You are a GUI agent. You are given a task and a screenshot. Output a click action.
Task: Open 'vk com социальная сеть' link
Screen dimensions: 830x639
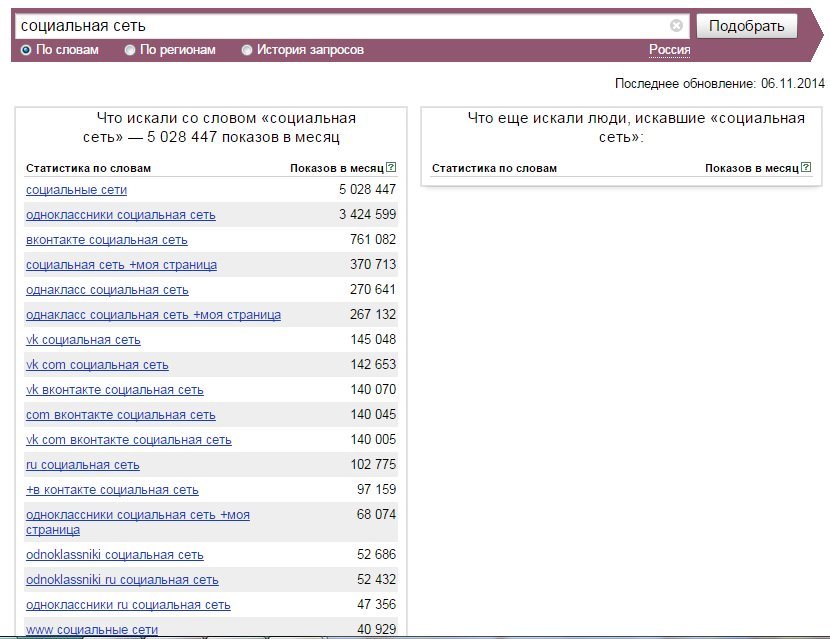point(97,365)
